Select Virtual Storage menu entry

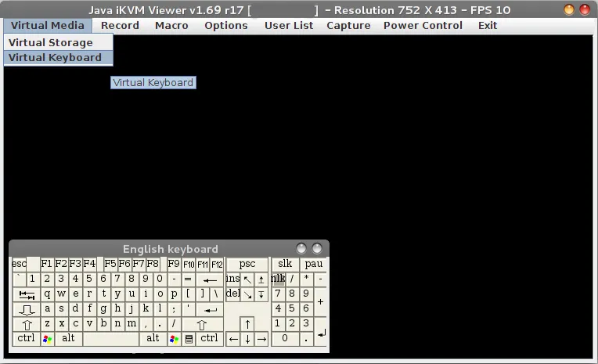click(x=51, y=42)
